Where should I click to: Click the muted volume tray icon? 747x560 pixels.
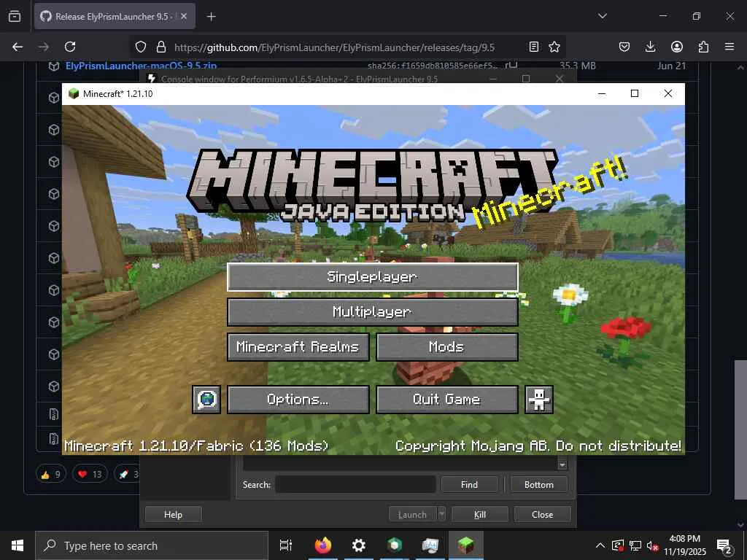[x=653, y=545]
